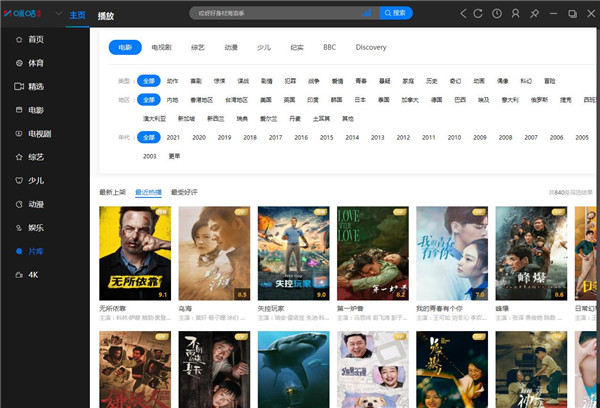
Task: Select 动作 genre filter
Action: [x=173, y=81]
